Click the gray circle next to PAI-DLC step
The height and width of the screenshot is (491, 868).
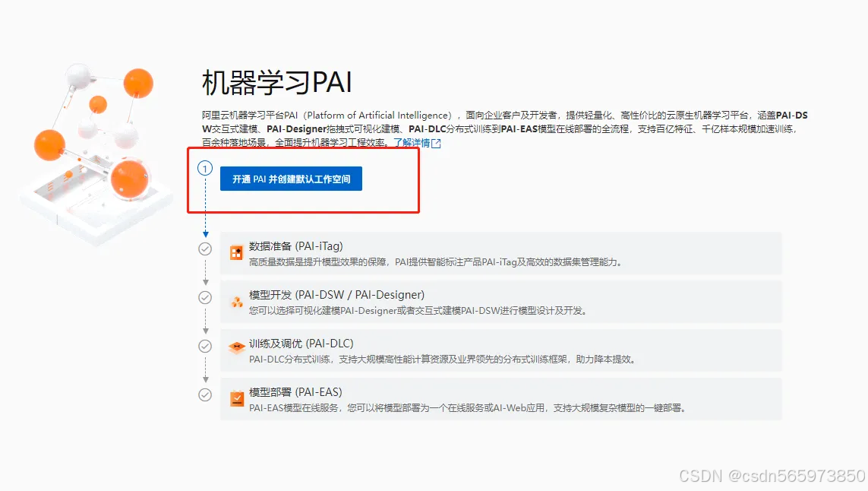[x=205, y=346]
